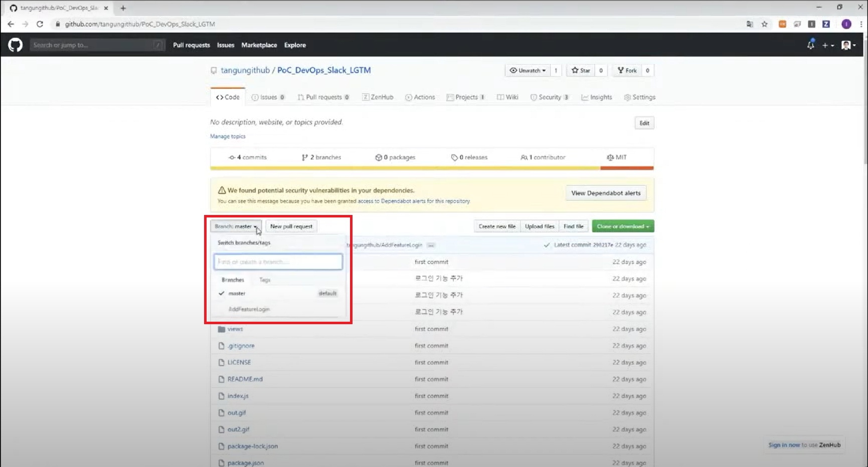The height and width of the screenshot is (467, 868).
Task: Open the repository Settings tab
Action: 640,97
